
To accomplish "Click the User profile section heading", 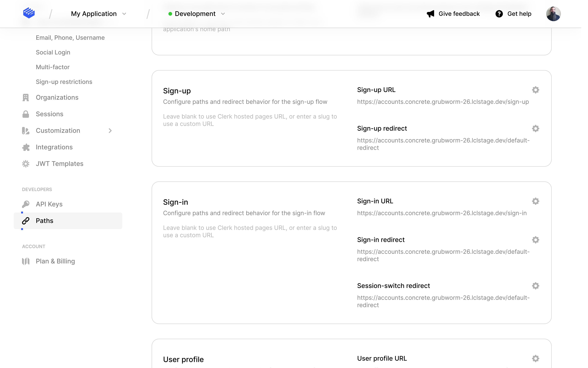I will (183, 359).
